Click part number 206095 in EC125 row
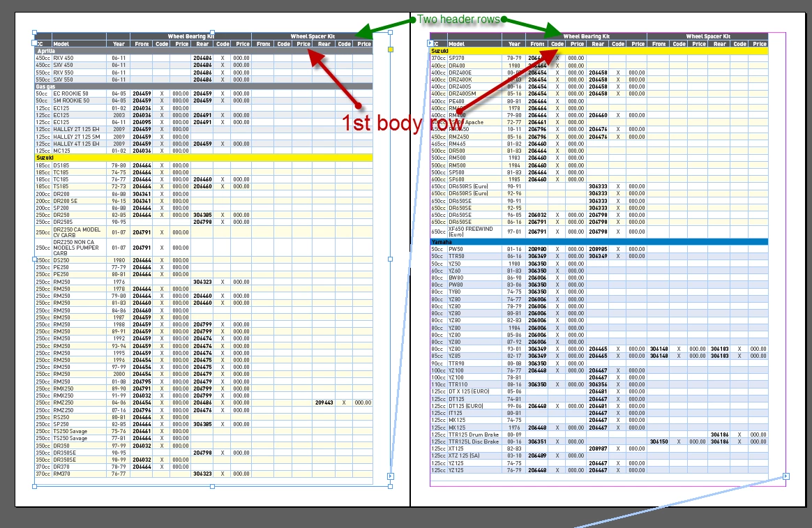812x528 pixels. click(x=142, y=122)
